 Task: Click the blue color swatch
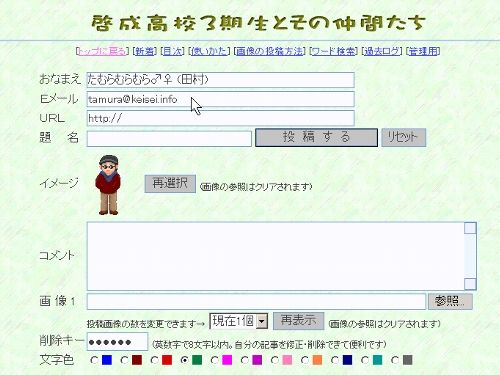pyautogui.click(x=107, y=360)
